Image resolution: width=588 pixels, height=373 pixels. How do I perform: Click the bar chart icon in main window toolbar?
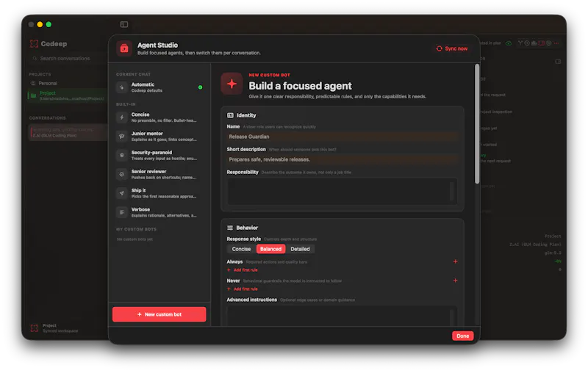[x=534, y=43]
